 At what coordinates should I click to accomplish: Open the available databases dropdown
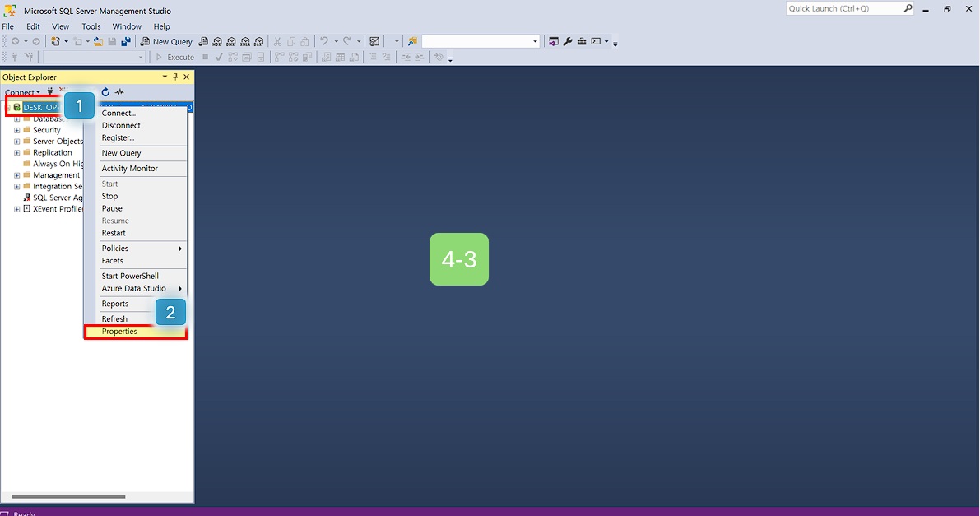point(141,57)
